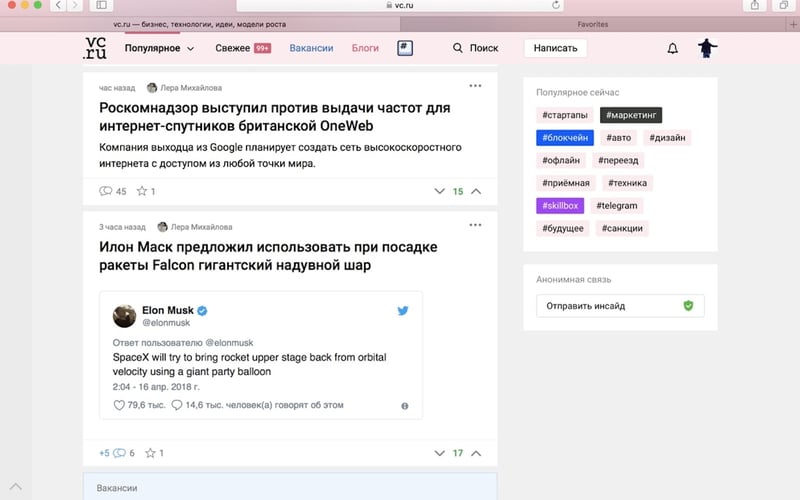
Task: Click the tweet reply bubble icon
Action: [177, 405]
